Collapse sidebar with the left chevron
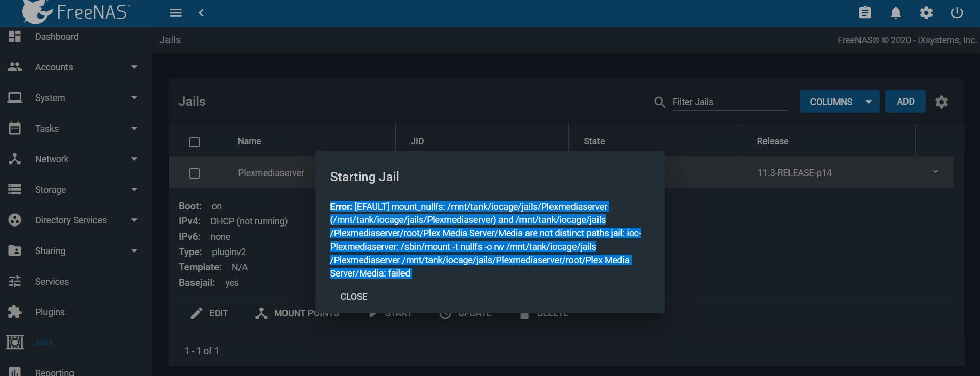The image size is (980, 376). [x=201, y=13]
